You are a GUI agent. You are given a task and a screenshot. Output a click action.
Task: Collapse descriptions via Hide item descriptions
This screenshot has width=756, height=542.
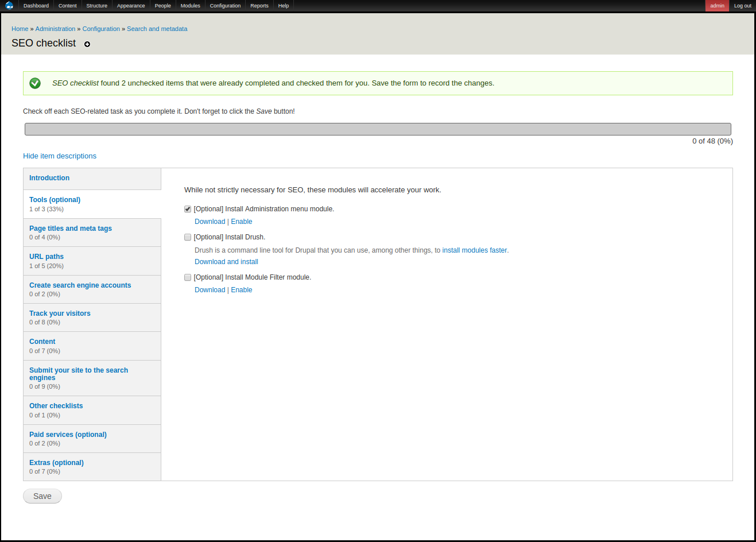tap(60, 156)
